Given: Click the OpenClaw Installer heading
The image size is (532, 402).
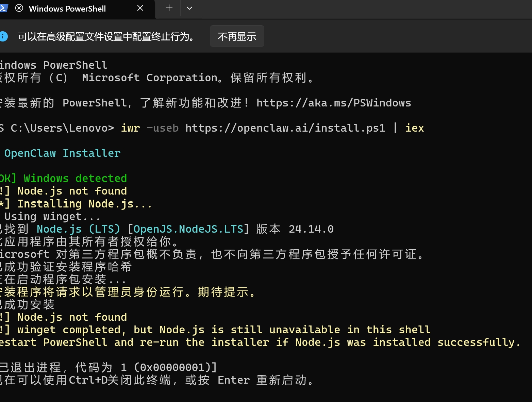Looking at the screenshot, I should (x=62, y=153).
